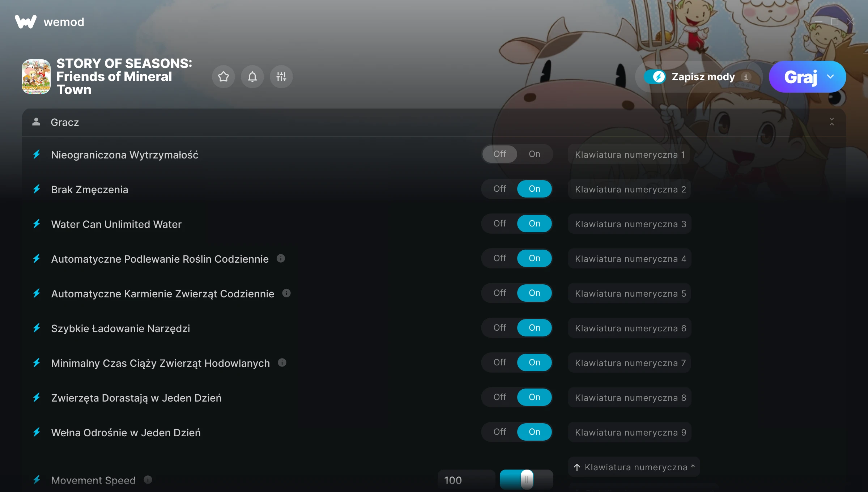Screen dimensions: 868x492
Task: Adjust the Movement Speed slider
Action: point(527,480)
